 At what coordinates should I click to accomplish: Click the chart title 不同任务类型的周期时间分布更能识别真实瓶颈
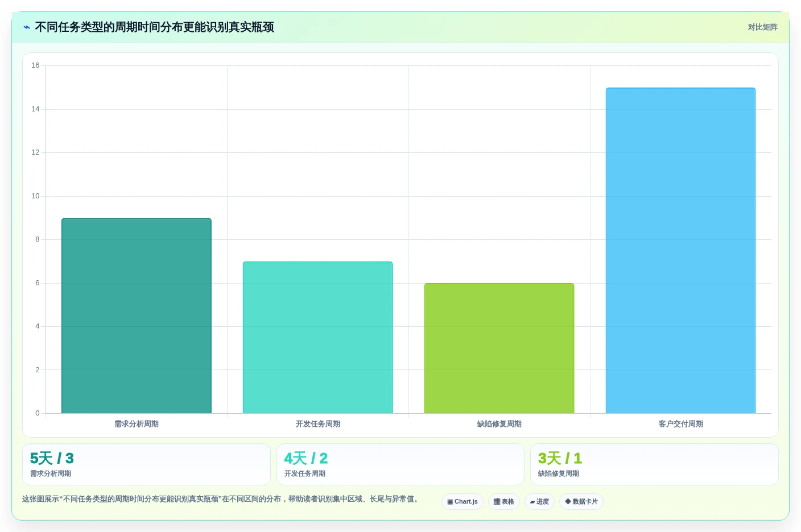click(x=155, y=27)
